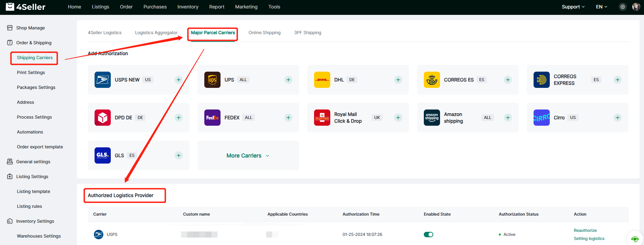
Task: Open the Listings menu
Action: pyautogui.click(x=100, y=7)
